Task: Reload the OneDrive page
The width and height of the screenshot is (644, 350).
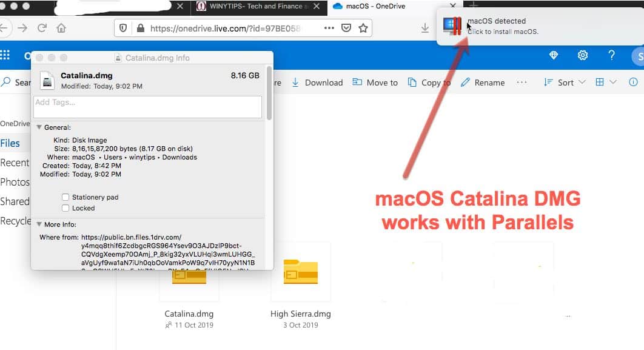Action: pos(42,28)
